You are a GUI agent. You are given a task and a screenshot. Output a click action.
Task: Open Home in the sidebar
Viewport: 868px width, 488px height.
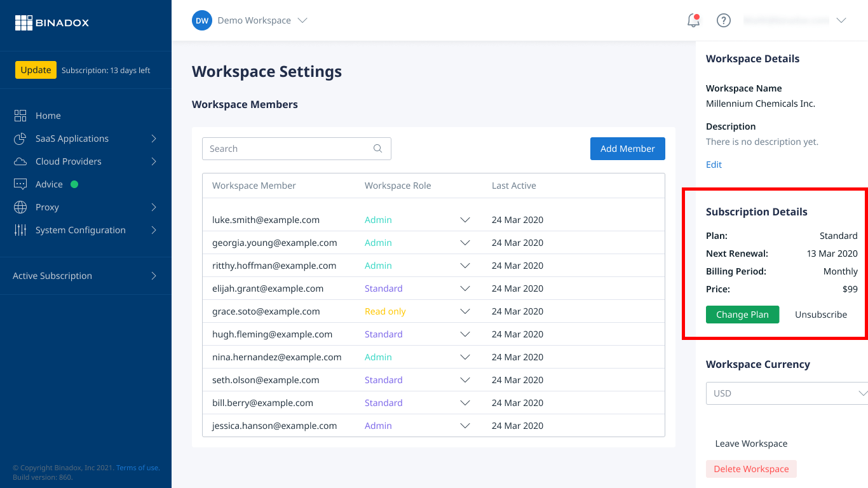click(x=48, y=116)
